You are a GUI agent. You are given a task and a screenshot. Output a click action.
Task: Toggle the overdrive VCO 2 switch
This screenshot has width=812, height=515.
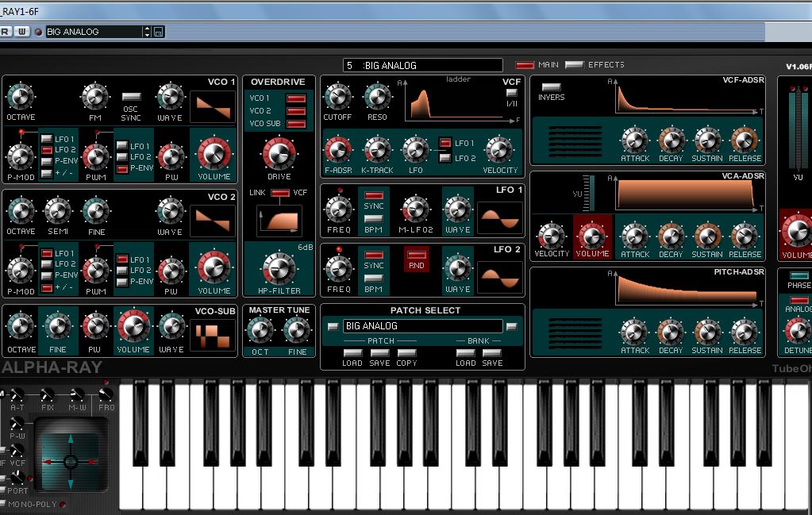click(296, 111)
